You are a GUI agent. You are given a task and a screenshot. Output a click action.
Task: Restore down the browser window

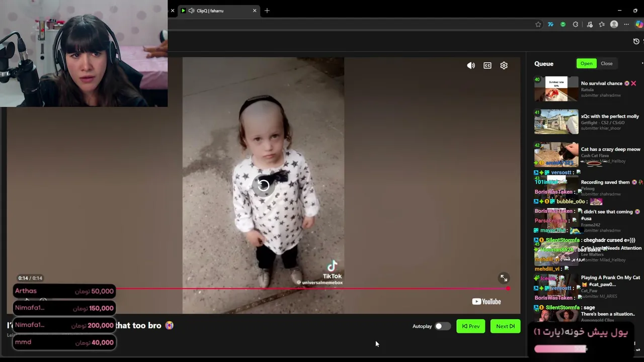(x=635, y=11)
